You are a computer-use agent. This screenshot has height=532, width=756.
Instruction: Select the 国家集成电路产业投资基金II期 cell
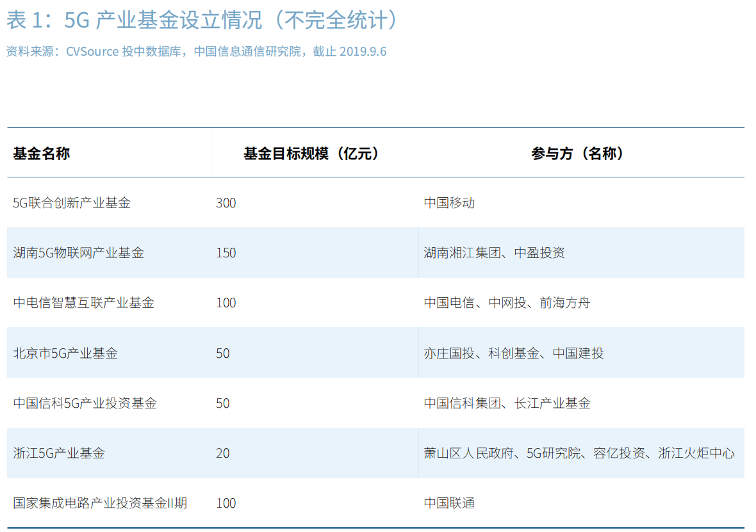(100, 503)
